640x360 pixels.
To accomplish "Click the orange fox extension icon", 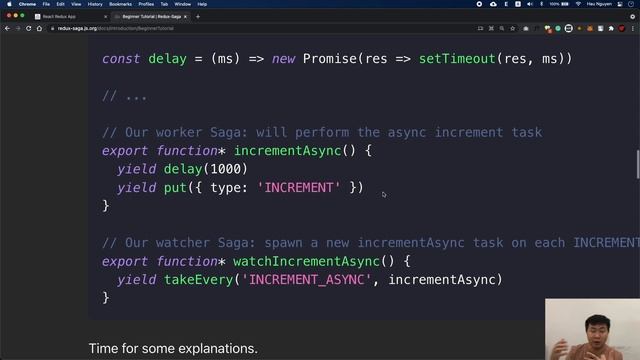I will [590, 29].
